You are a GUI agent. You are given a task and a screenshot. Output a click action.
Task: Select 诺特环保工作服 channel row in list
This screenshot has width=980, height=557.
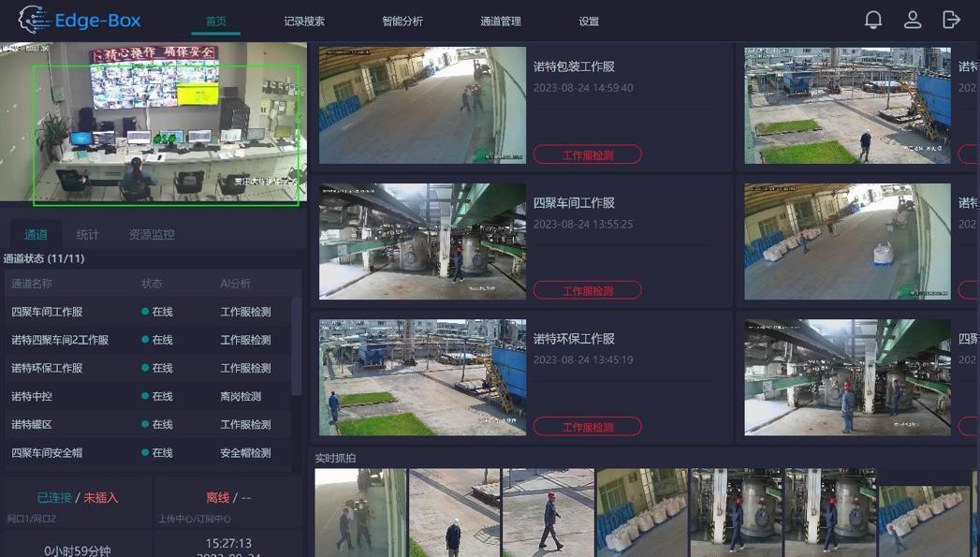pyautogui.click(x=148, y=368)
